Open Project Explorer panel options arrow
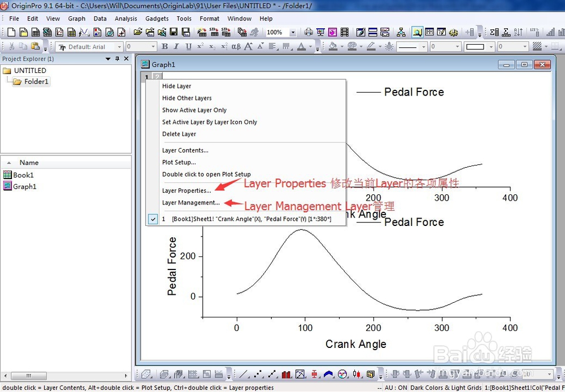 (x=108, y=59)
